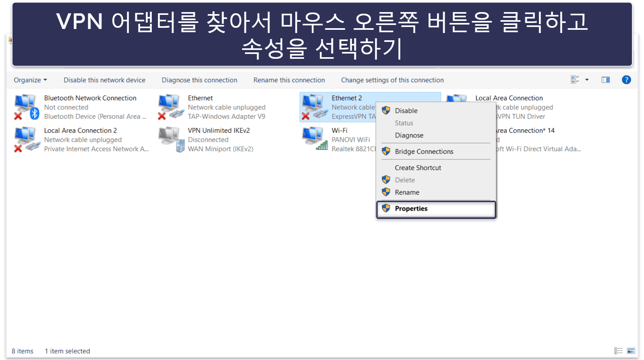The image size is (644, 360).
Task: Choose Properties in the context menu
Action: [x=436, y=209]
